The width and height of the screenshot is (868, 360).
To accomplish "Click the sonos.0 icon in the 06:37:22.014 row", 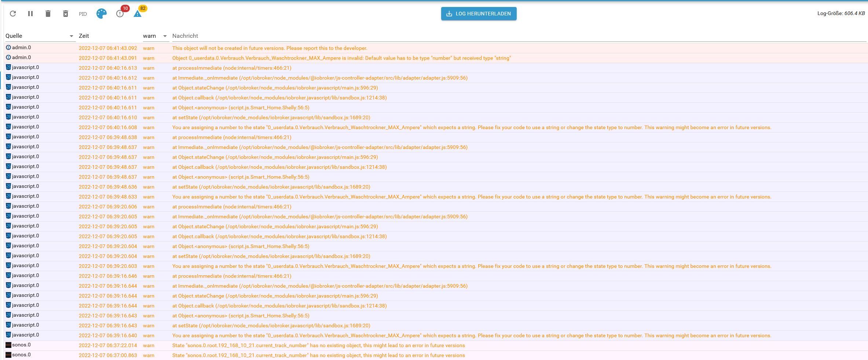I will coord(8,345).
